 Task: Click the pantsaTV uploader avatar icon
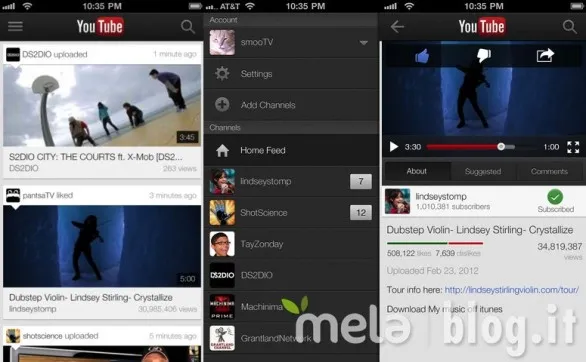[x=13, y=195]
